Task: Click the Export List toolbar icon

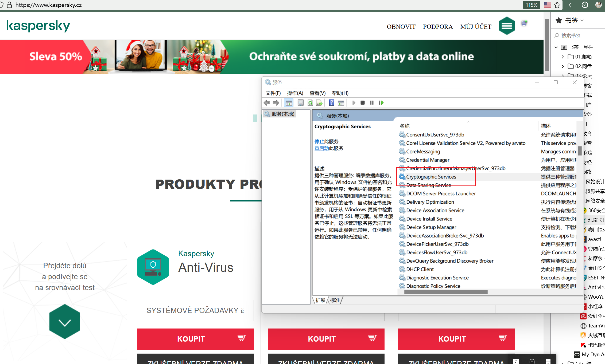Action: click(x=319, y=103)
